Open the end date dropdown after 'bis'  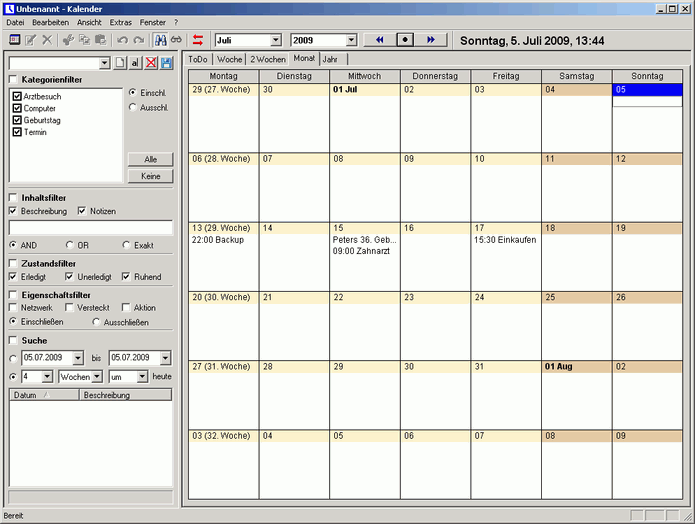[x=165, y=358]
